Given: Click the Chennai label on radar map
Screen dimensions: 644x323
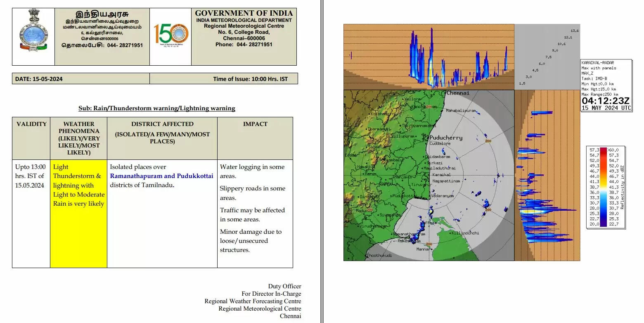Looking at the screenshot, I should pos(458,93).
